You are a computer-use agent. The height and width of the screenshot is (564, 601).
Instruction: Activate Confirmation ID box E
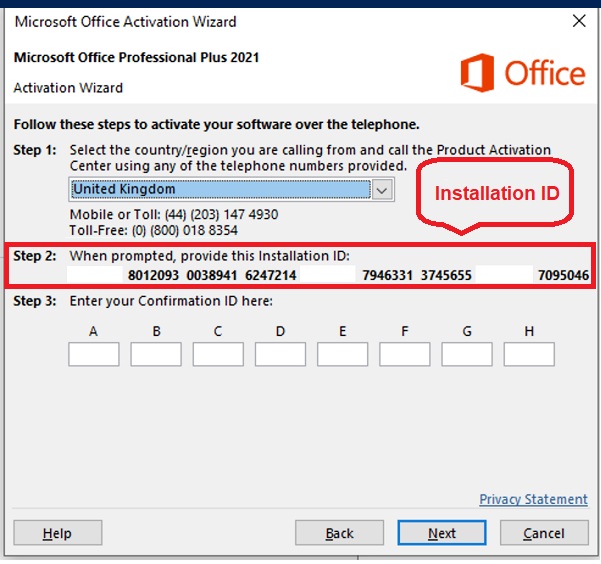[x=342, y=354]
